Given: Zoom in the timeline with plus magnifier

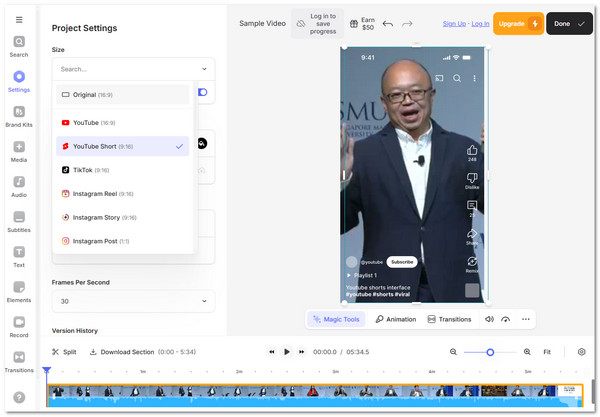Looking at the screenshot, I should (527, 352).
